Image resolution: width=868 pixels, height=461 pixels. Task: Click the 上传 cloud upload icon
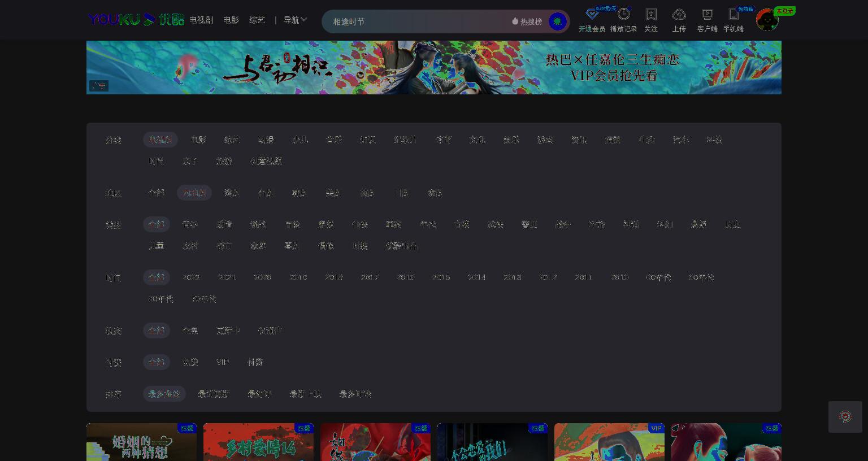click(679, 14)
